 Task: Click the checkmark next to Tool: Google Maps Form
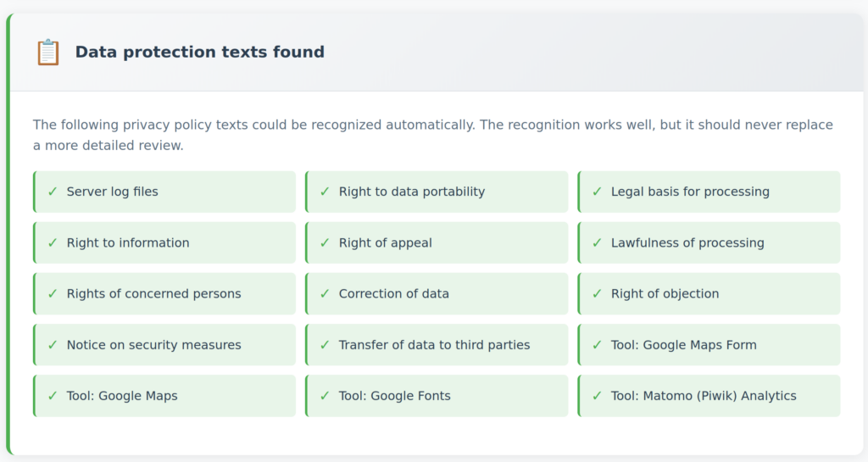click(597, 345)
